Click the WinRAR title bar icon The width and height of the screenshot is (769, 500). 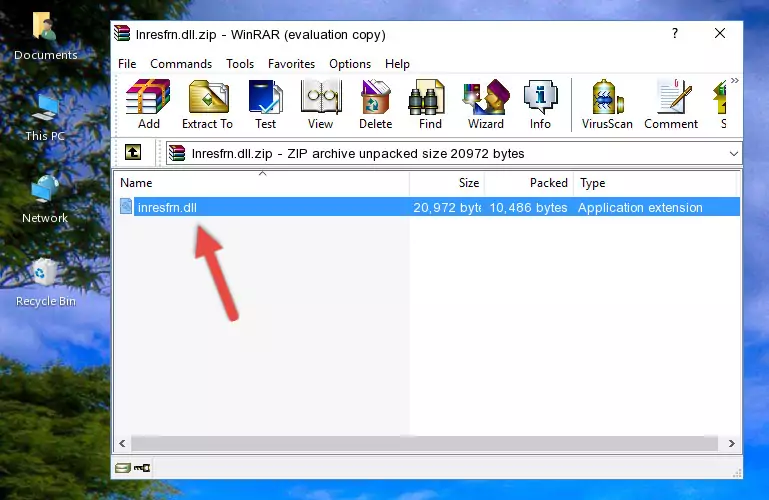pyautogui.click(x=122, y=34)
